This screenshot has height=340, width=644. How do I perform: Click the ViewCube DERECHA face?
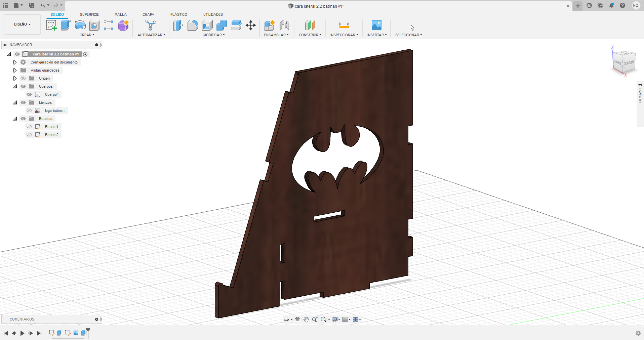point(629,63)
